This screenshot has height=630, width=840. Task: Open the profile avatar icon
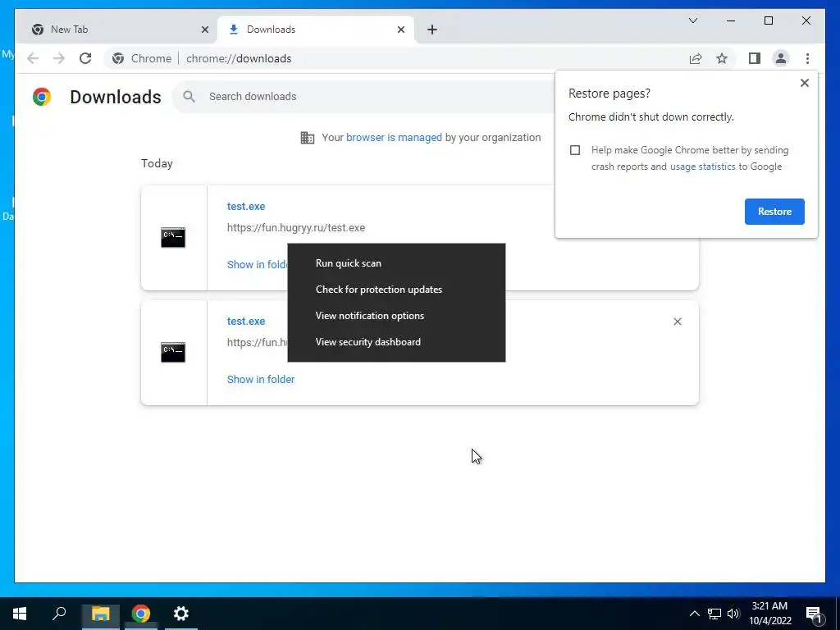click(781, 58)
